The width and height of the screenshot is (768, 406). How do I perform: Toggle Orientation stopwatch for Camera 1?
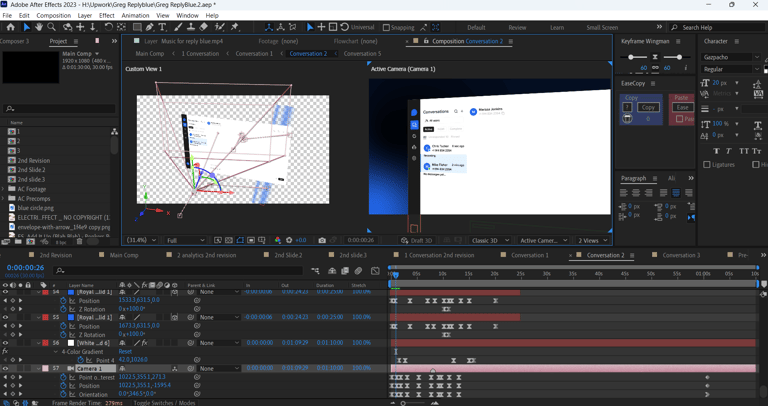[x=63, y=394]
